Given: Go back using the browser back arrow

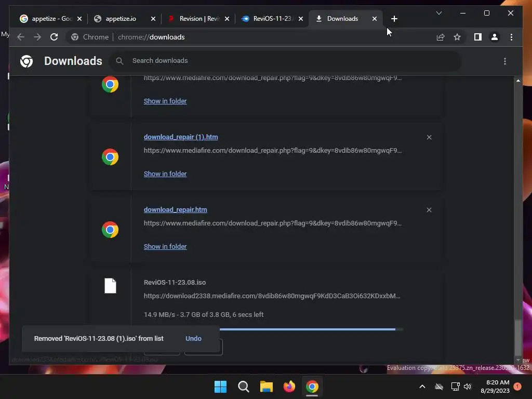Looking at the screenshot, I should pos(21,37).
